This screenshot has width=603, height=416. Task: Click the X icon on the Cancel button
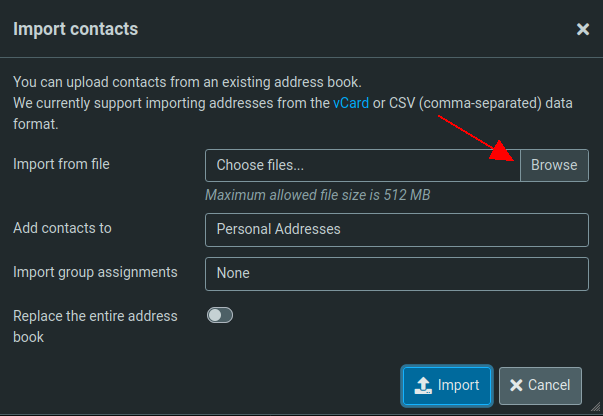coord(515,385)
